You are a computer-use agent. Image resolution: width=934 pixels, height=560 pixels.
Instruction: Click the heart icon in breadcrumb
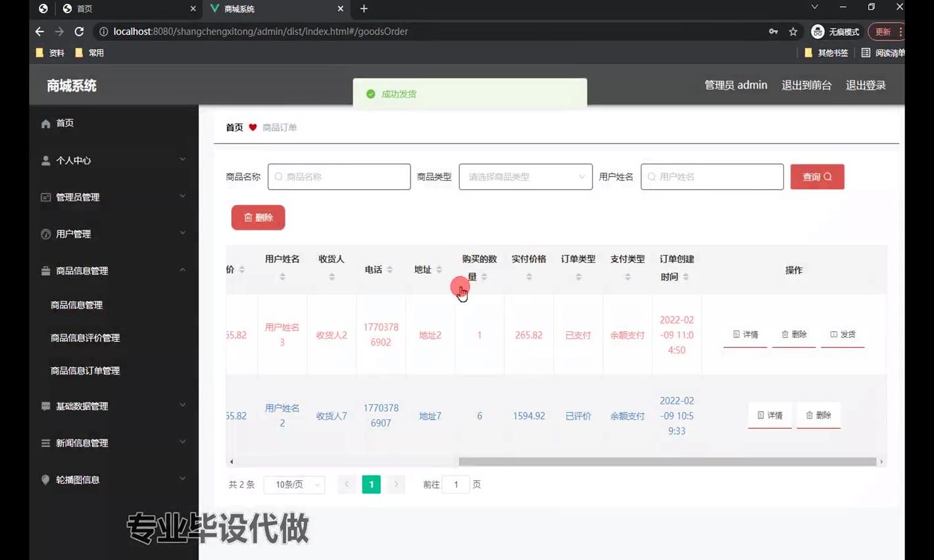pyautogui.click(x=253, y=128)
